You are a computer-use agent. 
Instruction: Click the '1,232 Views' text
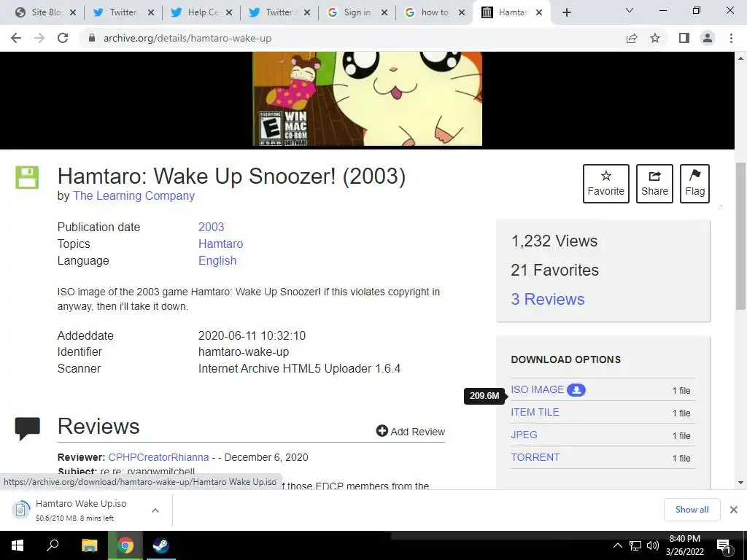(554, 241)
